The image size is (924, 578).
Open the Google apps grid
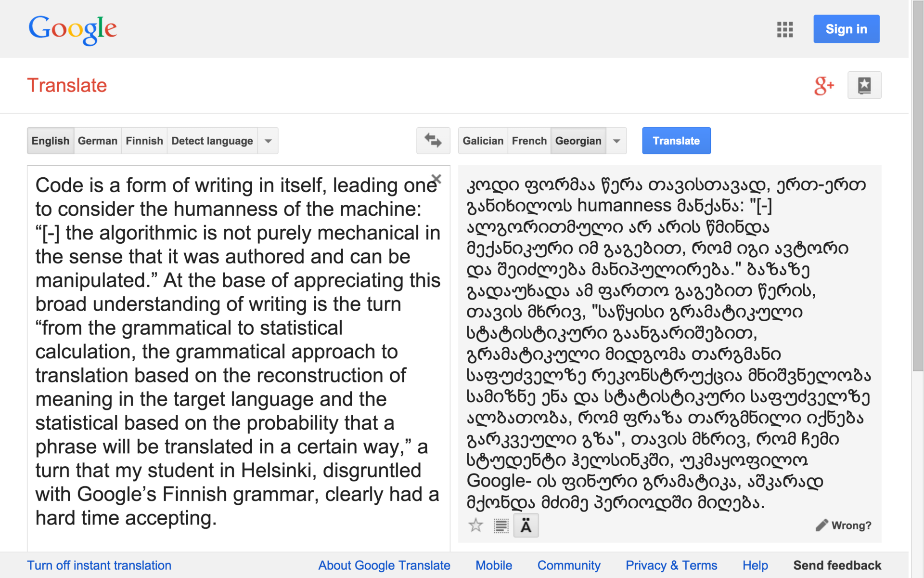point(784,29)
